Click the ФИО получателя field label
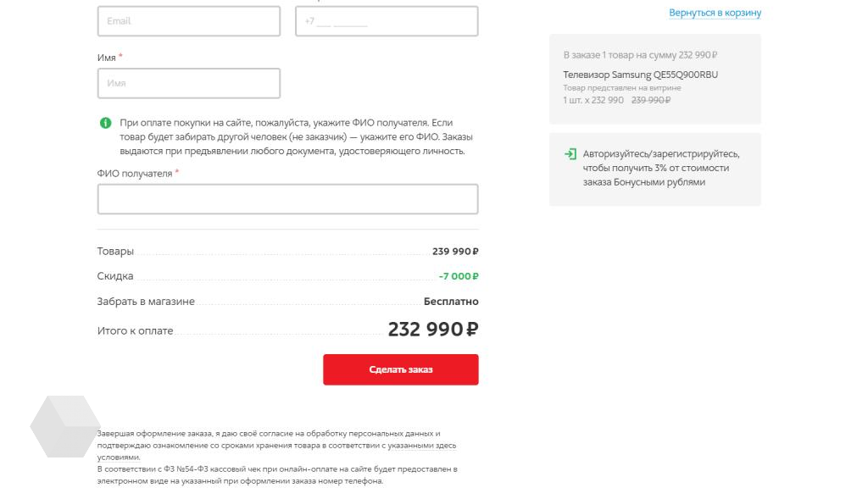Viewport: 868px width, 488px height. (x=135, y=174)
